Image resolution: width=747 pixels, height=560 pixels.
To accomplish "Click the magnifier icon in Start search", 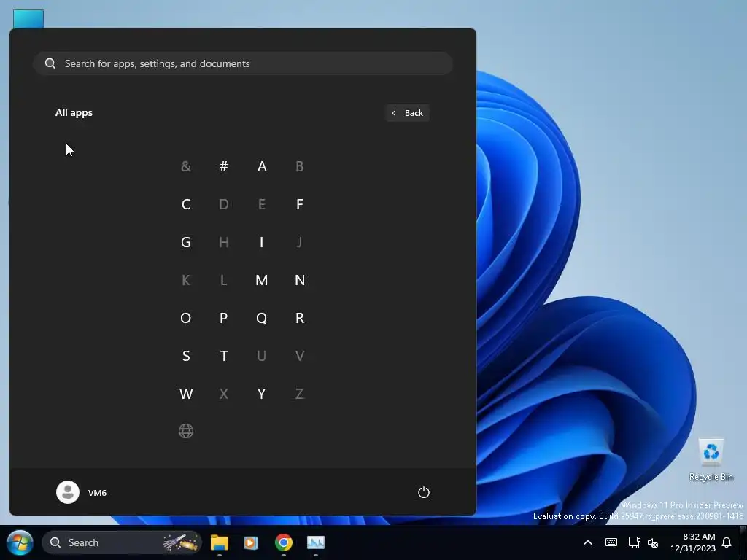I will click(x=50, y=63).
